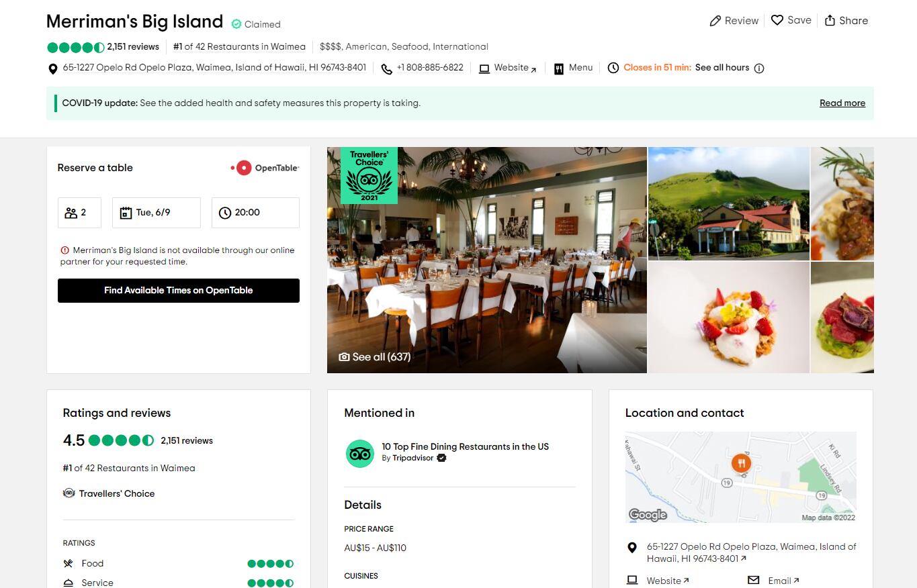Open the Email envelope icon
The height and width of the screenshot is (588, 917).
[752, 580]
